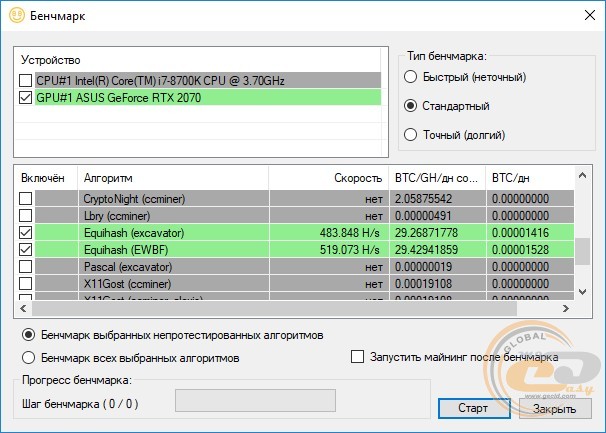Viewport: 606px width, 433px height.
Task: Enable the CPU#1 Intel Core i7-8700K checkbox
Action: (26, 80)
